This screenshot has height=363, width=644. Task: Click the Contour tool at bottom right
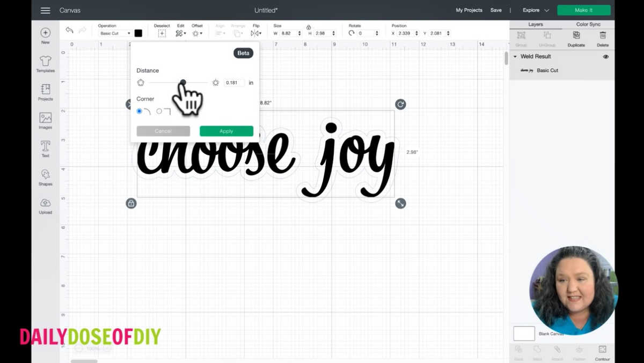click(602, 352)
